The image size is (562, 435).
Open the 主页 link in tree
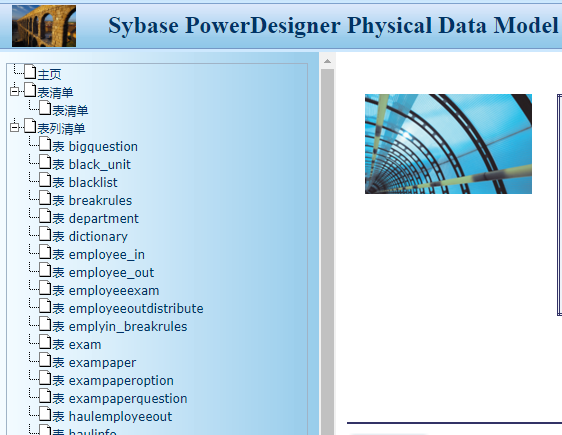tap(49, 75)
